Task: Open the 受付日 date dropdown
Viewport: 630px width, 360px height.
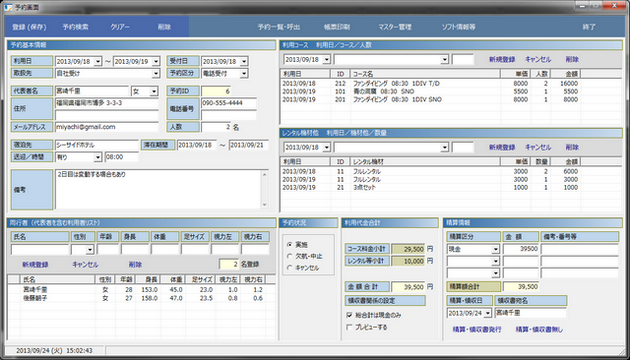Action: [x=243, y=61]
